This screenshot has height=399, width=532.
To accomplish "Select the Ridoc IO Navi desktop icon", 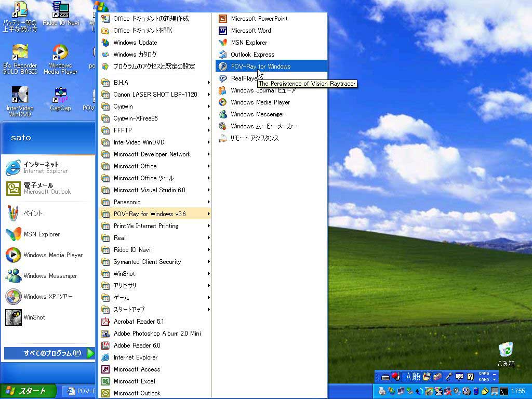I will pos(61,14).
